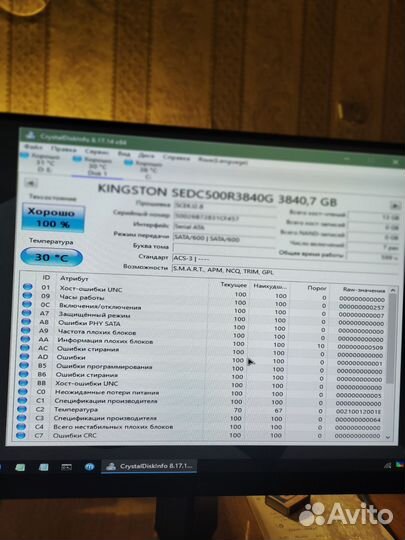405x540 pixels.
Task: Click status circle of attribute BB
Action: coord(23,383)
